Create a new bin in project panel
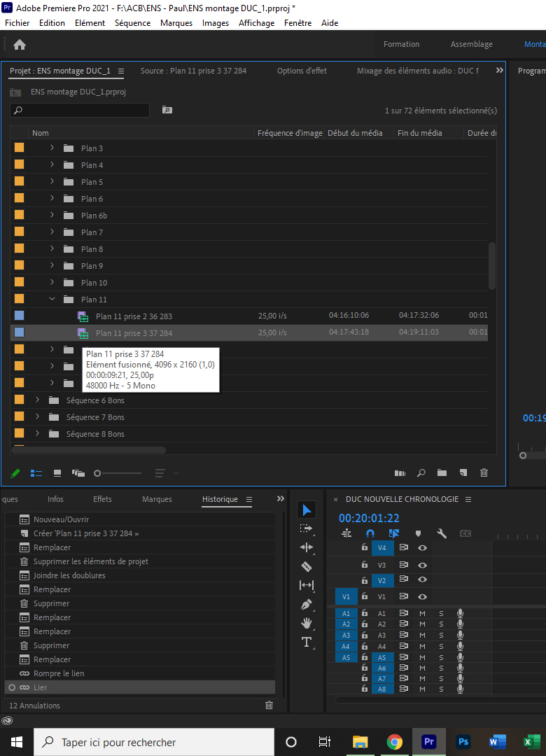This screenshot has width=546, height=756. click(442, 473)
